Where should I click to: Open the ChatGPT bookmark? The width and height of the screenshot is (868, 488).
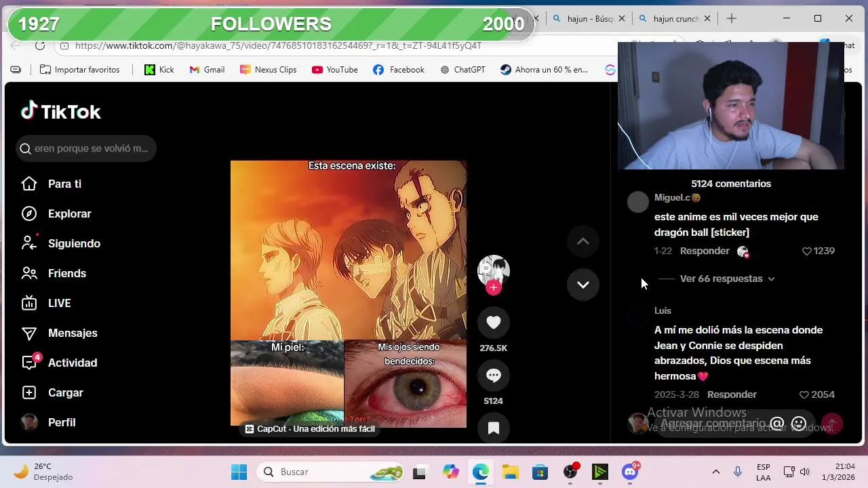(462, 70)
